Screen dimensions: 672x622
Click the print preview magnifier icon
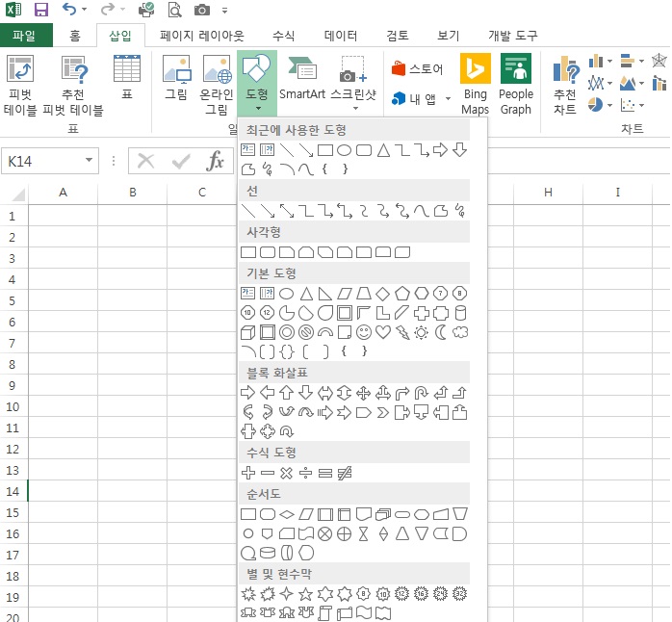pos(174,10)
